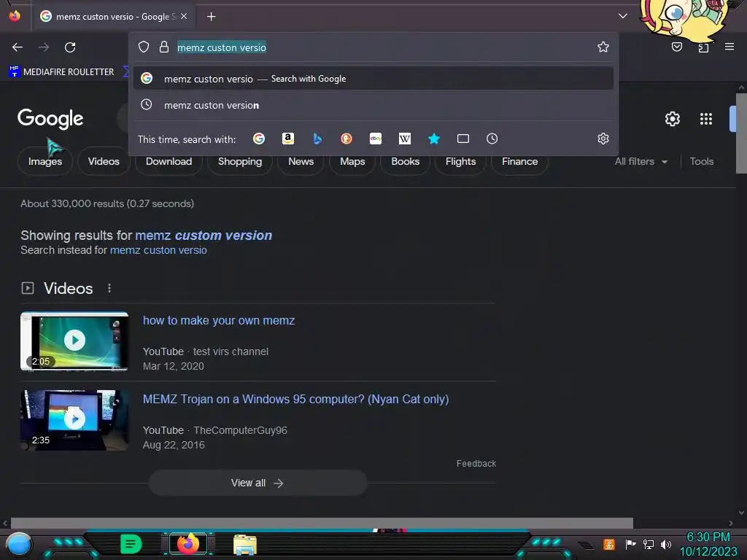Switch to Images results tab

coord(45,161)
